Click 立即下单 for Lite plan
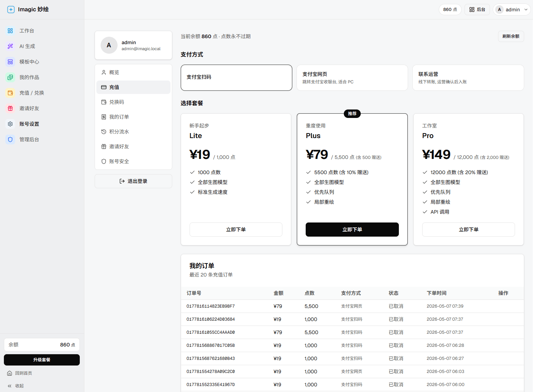533x392 pixels. coord(236,230)
